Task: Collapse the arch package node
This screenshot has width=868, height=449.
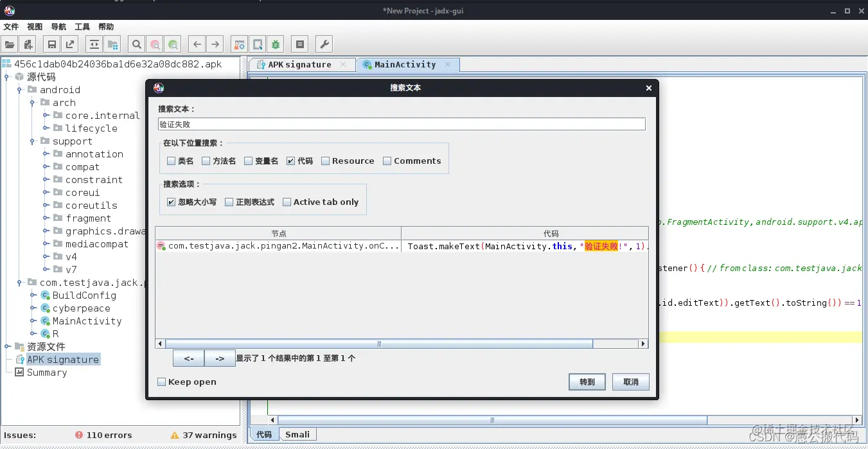Action: [x=33, y=103]
